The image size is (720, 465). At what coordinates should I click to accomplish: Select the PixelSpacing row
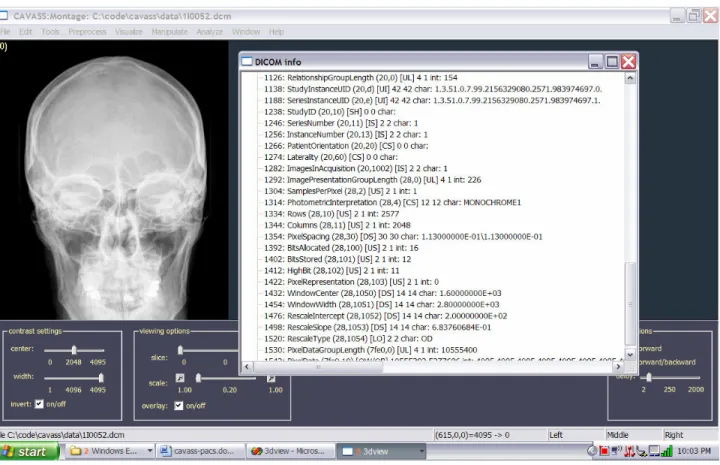pos(403,236)
